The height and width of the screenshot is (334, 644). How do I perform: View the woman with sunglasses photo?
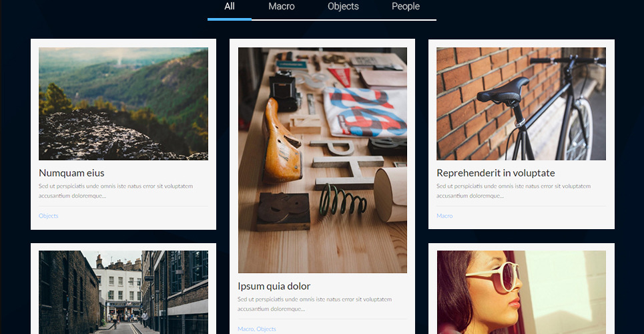(521, 292)
